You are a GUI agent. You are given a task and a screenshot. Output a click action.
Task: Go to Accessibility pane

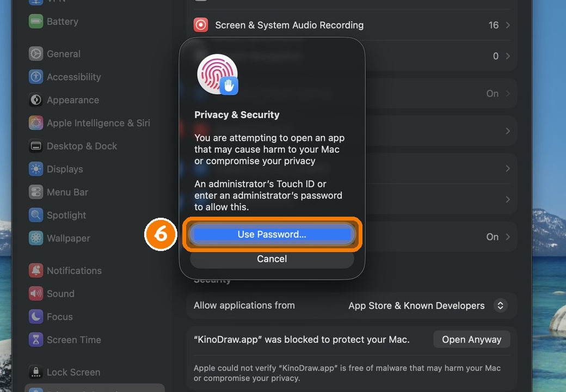(73, 77)
